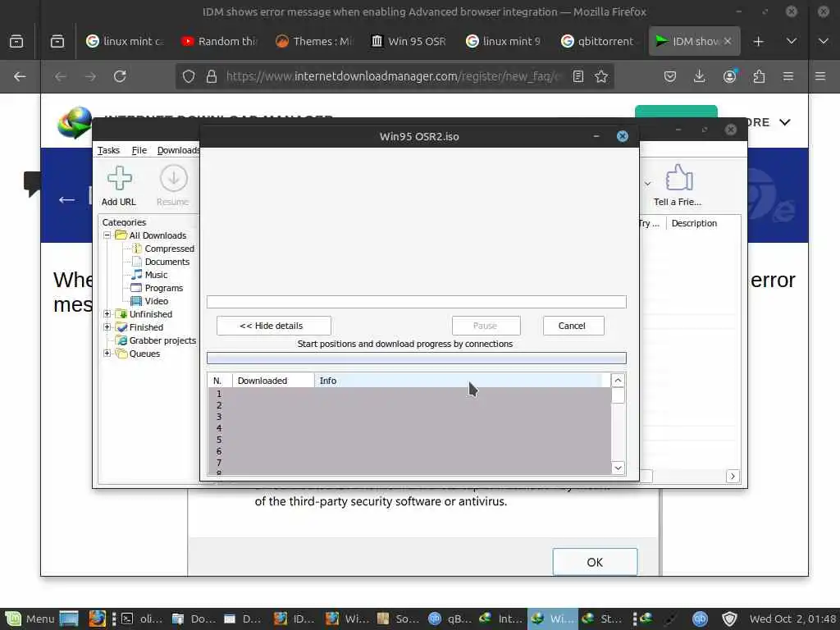Switch to the qB... taskbar window
Screen dimensions: 840x630
[451, 619]
